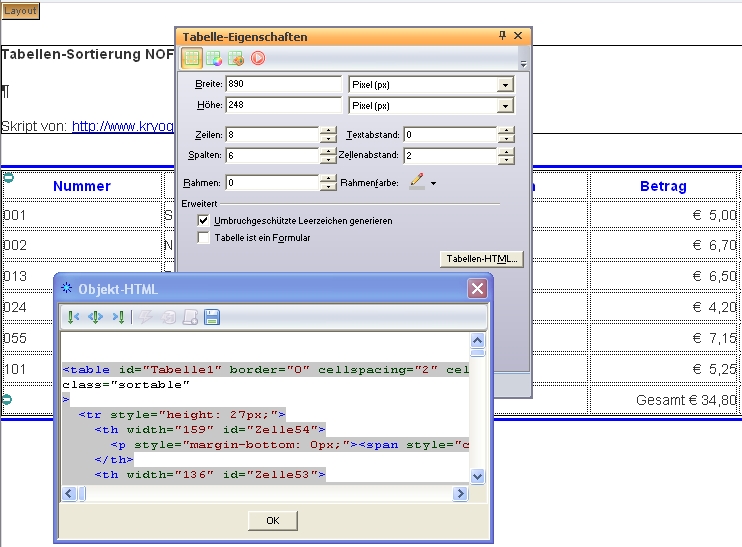This screenshot has height=547, width=742.
Task: Select the first table layout icon in Tabelle-Eigenschaften
Action: 192,58
